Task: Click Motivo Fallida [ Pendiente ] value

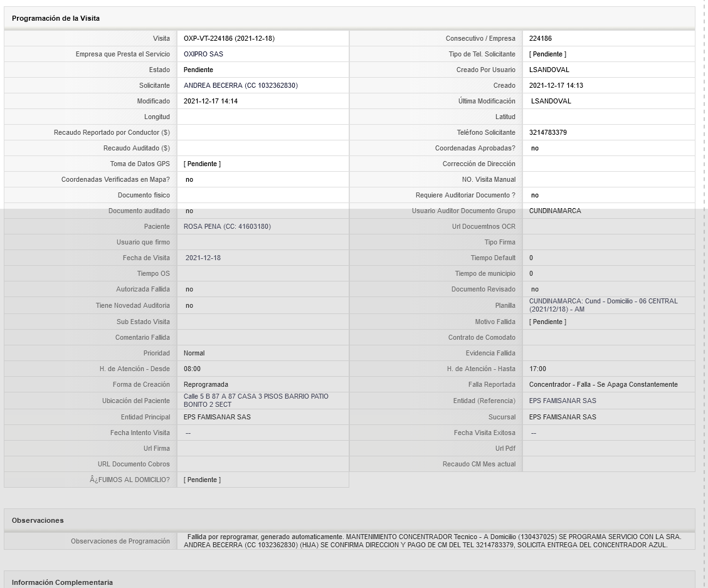Action: click(547, 322)
